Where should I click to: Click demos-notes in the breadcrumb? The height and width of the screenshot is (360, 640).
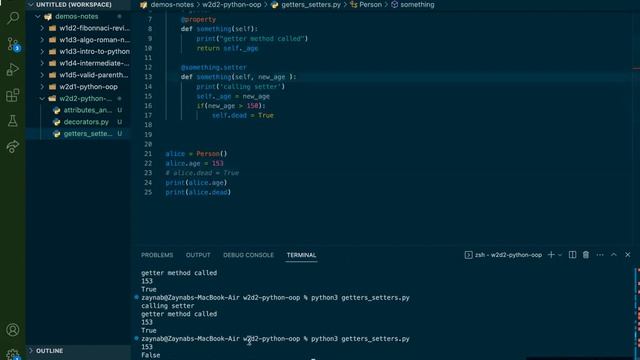pyautogui.click(x=172, y=5)
